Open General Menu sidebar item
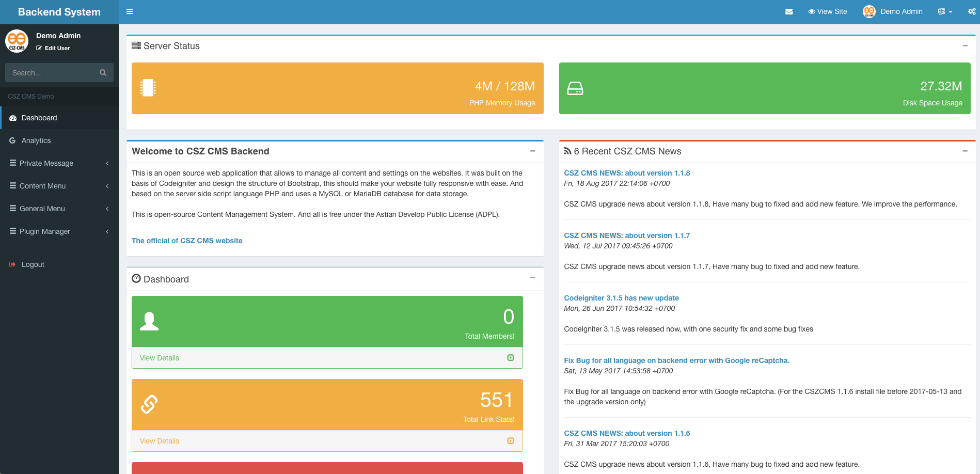 (x=59, y=209)
